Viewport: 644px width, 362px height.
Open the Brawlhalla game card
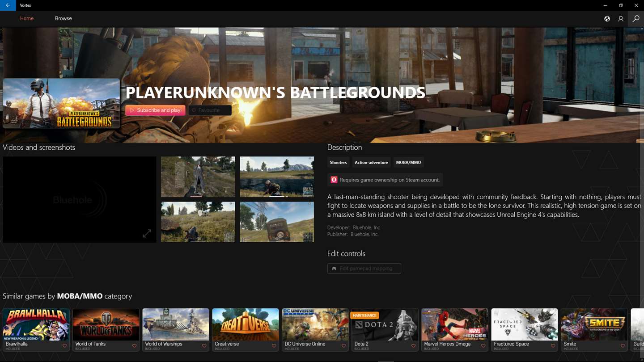pyautogui.click(x=36, y=329)
